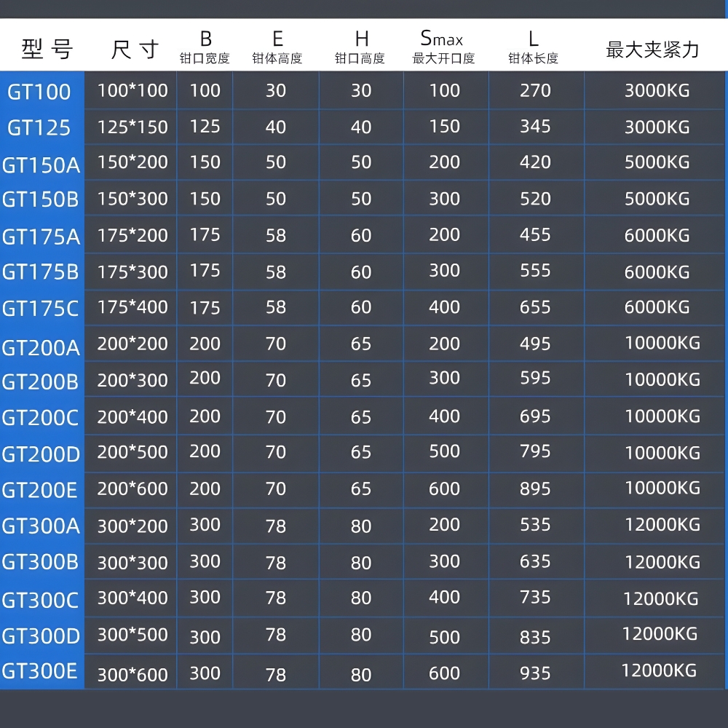Click the Smax 最大开口度 header
The width and height of the screenshot is (728, 728).
click(443, 47)
